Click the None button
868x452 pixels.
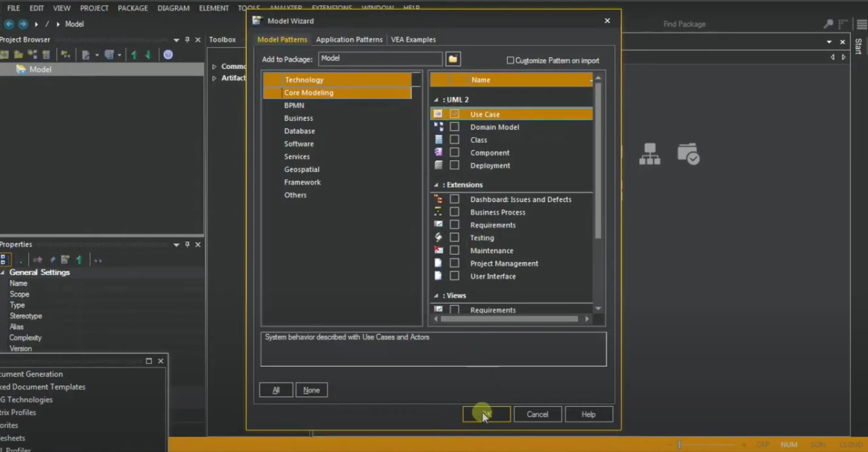pyautogui.click(x=311, y=390)
